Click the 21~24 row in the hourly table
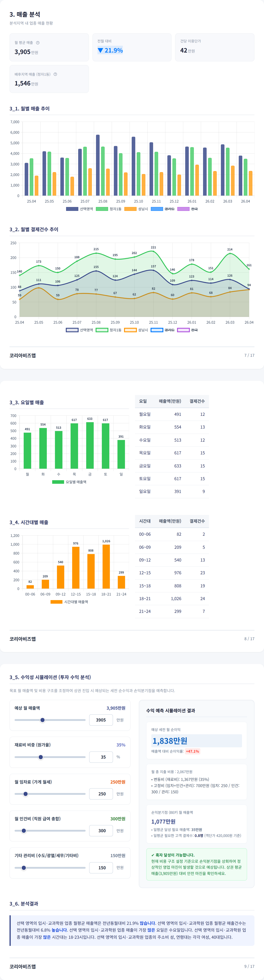 click(x=172, y=611)
